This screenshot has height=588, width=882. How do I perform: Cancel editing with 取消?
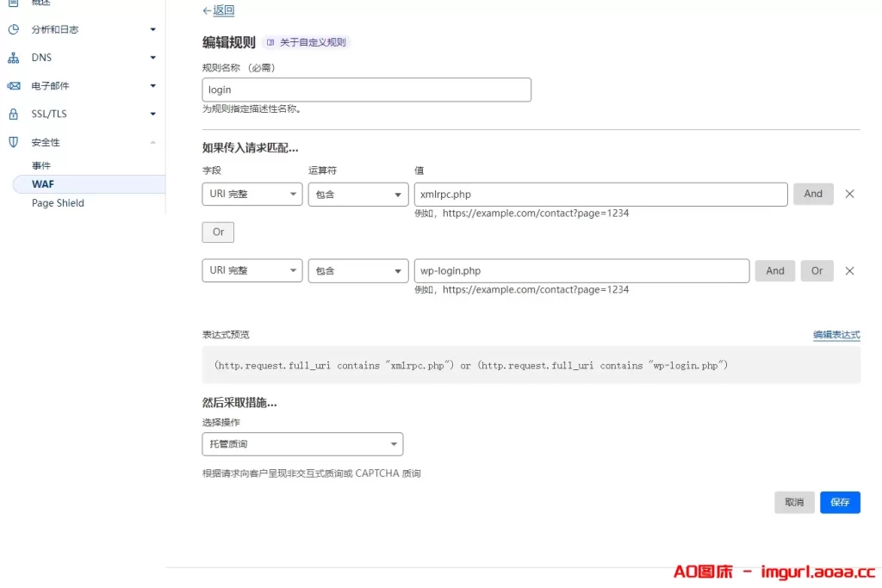tap(793, 502)
